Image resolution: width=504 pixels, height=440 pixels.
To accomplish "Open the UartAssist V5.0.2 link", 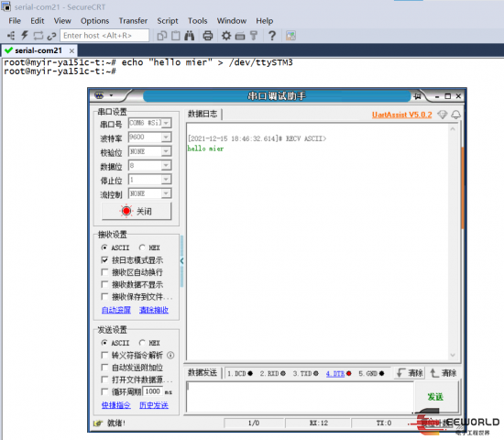I will 401,115.
